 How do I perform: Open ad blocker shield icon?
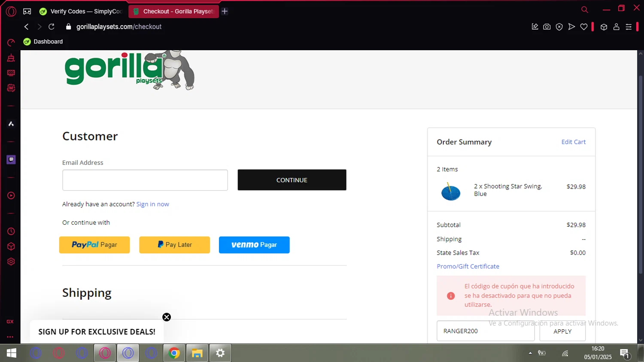(559, 27)
